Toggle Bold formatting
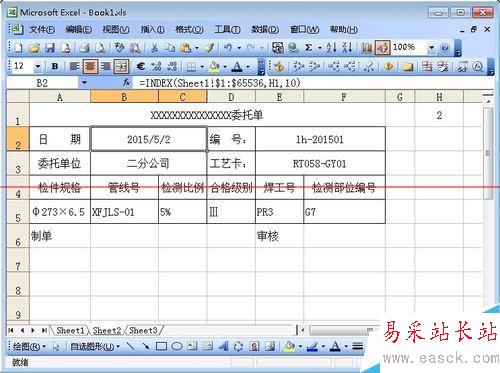 pos(55,67)
